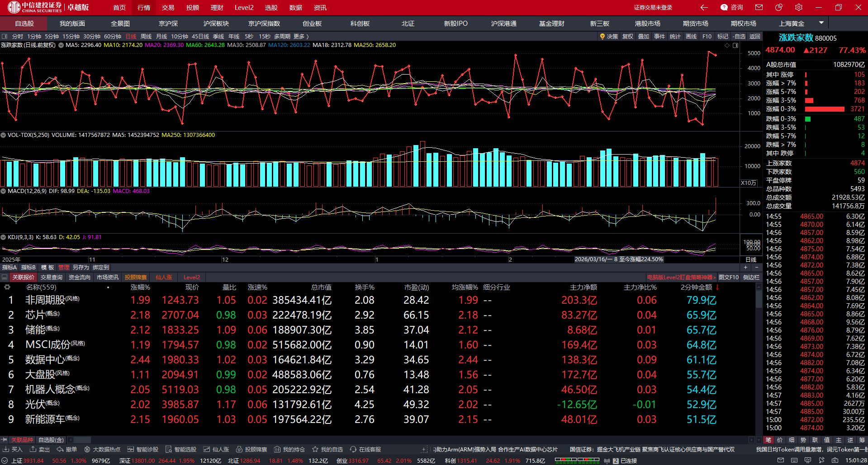
Task: Toggle the KDJ indicator circle marker
Action: tap(3, 237)
